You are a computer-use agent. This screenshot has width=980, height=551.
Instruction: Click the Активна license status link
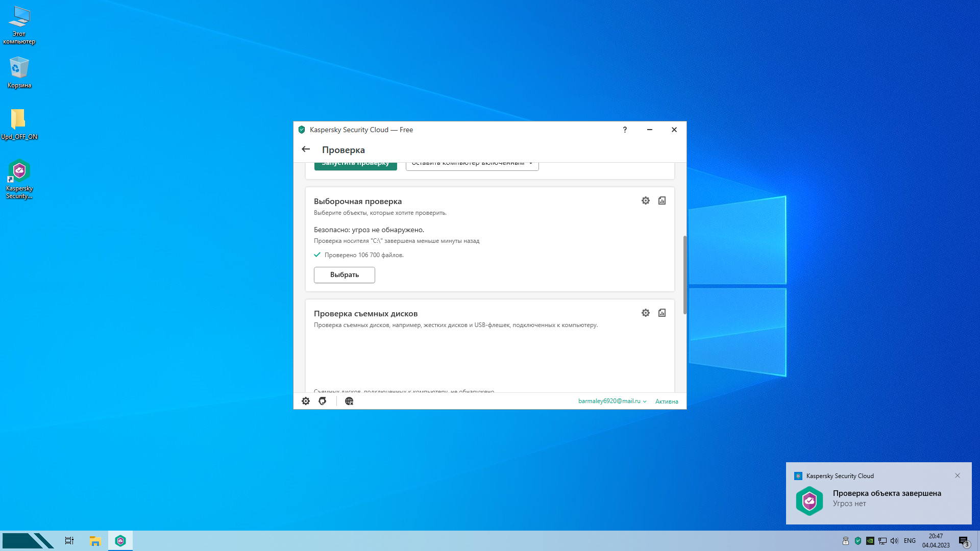[667, 402]
